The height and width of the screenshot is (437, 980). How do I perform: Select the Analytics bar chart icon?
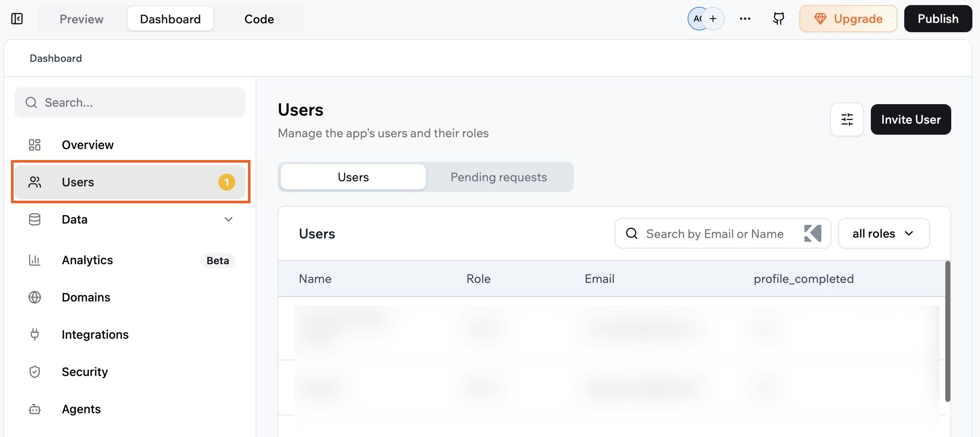click(x=34, y=260)
